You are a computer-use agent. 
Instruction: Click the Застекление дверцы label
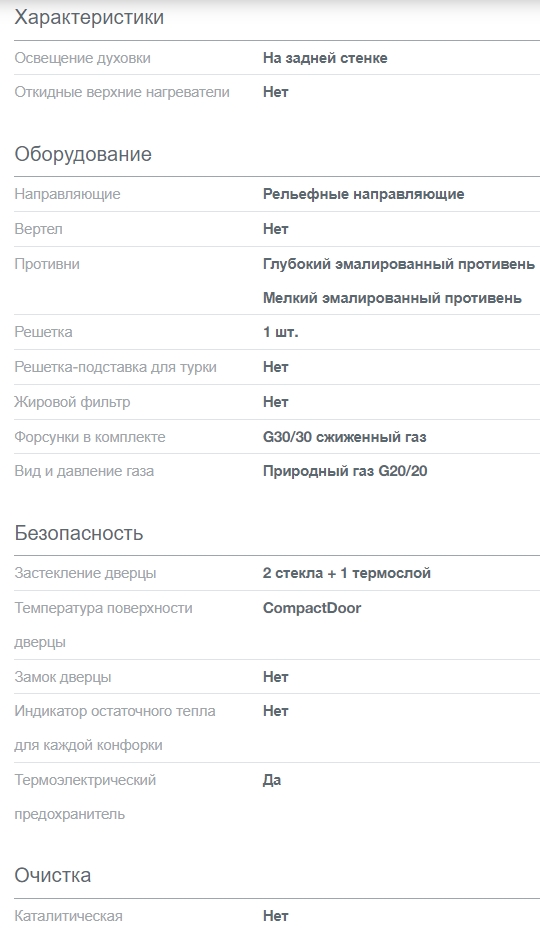[85, 573]
